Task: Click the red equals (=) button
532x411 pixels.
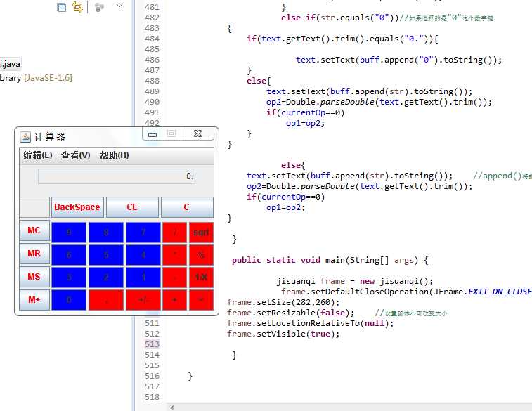Action: point(201,300)
